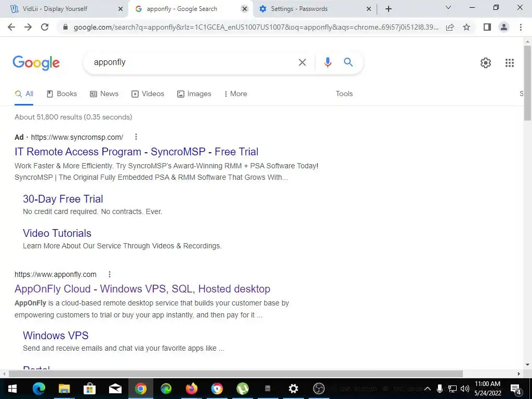The width and height of the screenshot is (532, 399).
Task: Open the Chrome profile avatar
Action: click(504, 27)
